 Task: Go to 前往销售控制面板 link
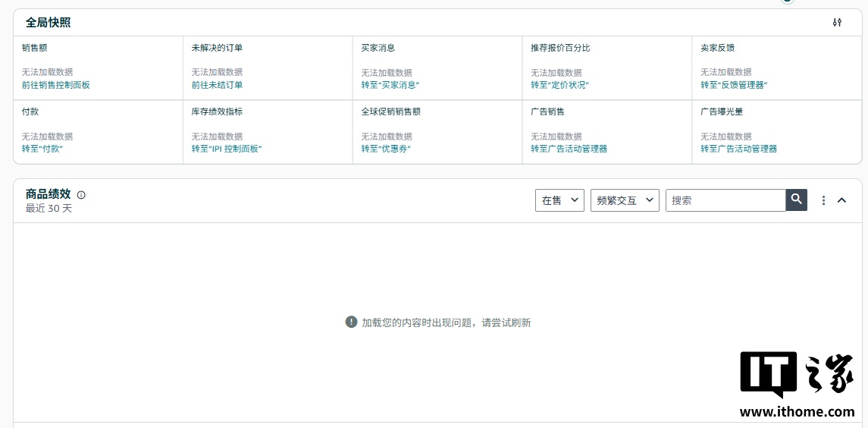coord(56,85)
